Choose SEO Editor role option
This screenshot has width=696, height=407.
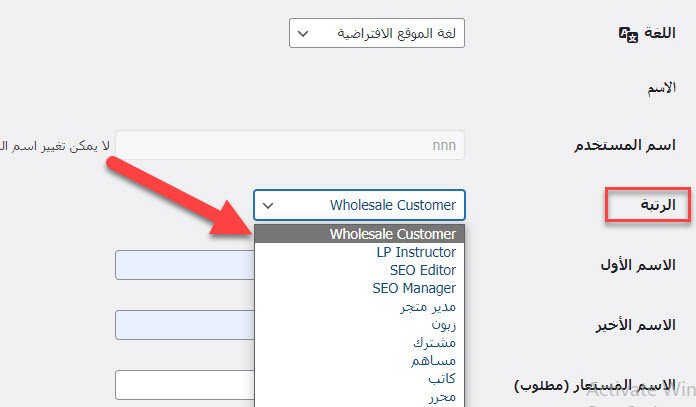(360, 270)
